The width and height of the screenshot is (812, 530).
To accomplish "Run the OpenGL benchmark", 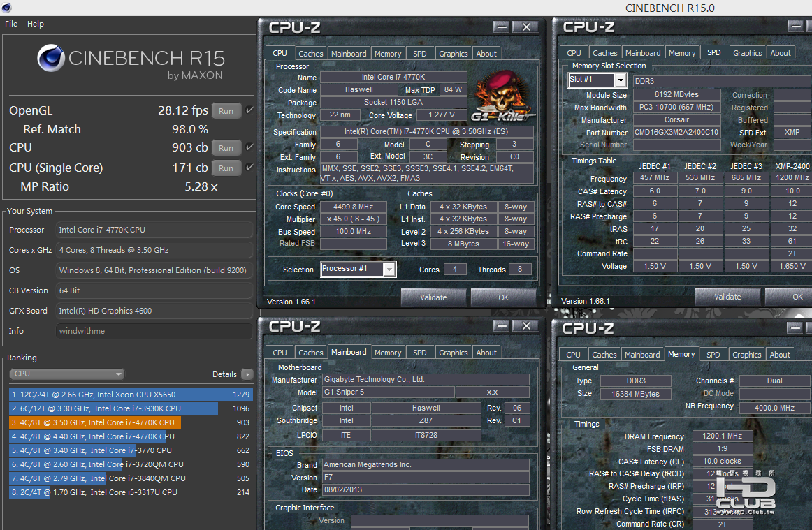I will pyautogui.click(x=226, y=111).
